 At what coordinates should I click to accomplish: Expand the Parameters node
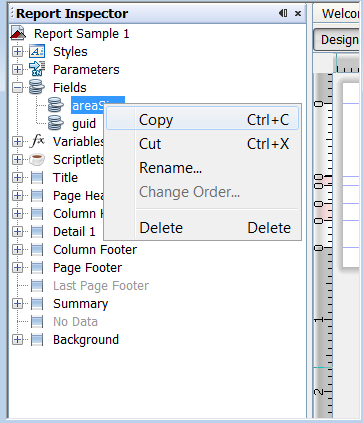18,70
